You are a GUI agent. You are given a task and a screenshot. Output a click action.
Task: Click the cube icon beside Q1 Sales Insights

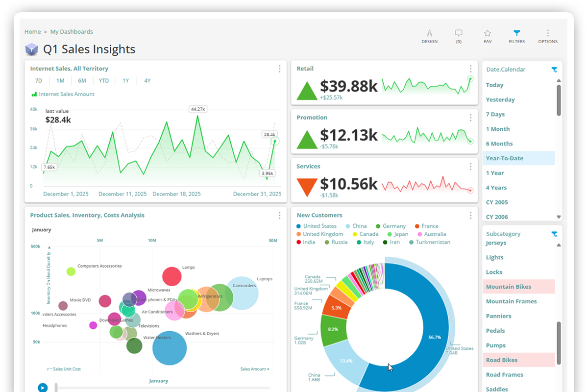[x=31, y=49]
